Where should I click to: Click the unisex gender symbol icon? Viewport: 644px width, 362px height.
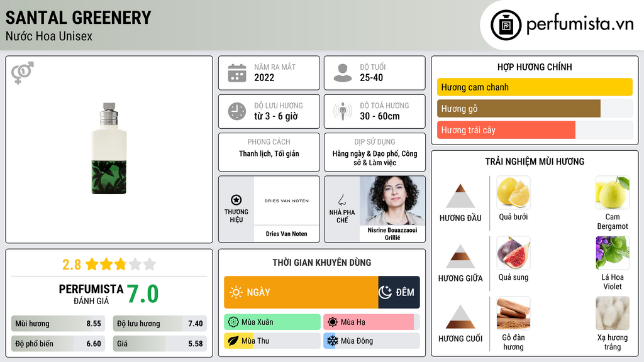pos(23,73)
